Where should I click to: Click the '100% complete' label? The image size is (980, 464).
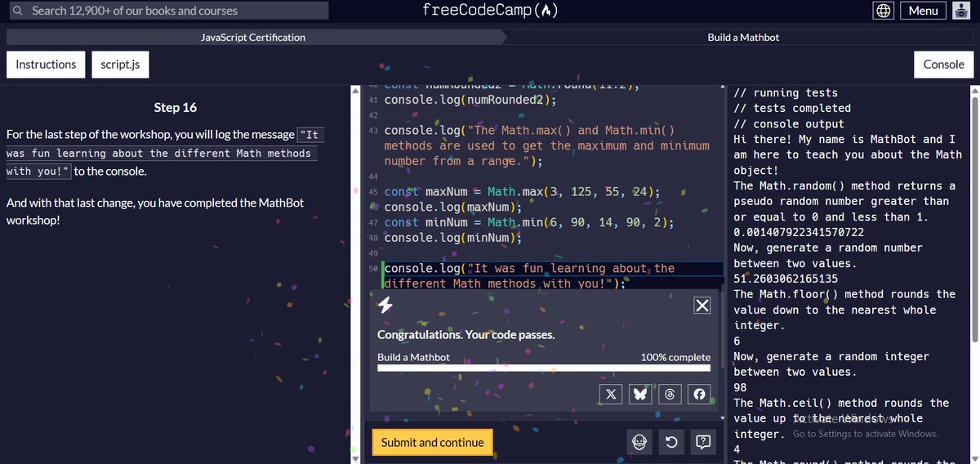coord(675,357)
